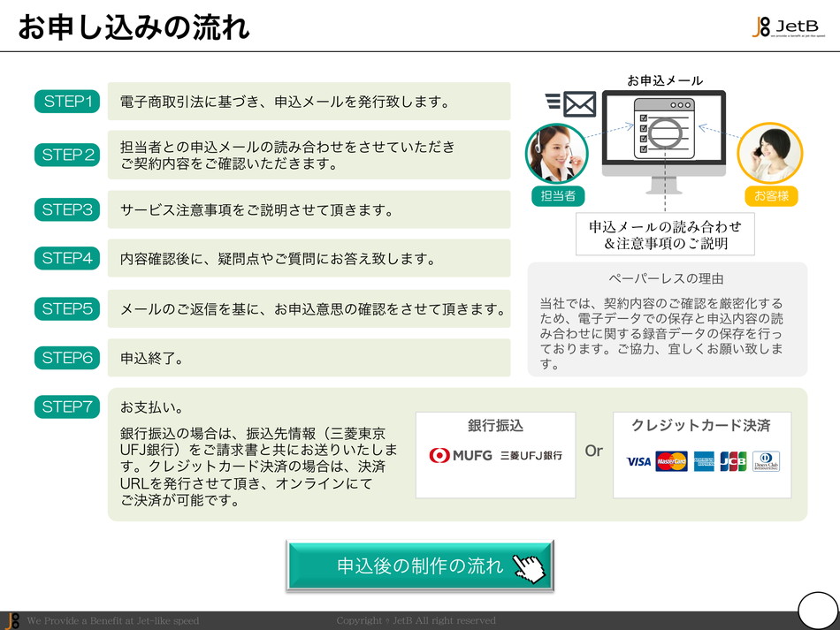Viewport: 840px width, 630px height.
Task: Click the JetB logo in header
Action: 788,27
